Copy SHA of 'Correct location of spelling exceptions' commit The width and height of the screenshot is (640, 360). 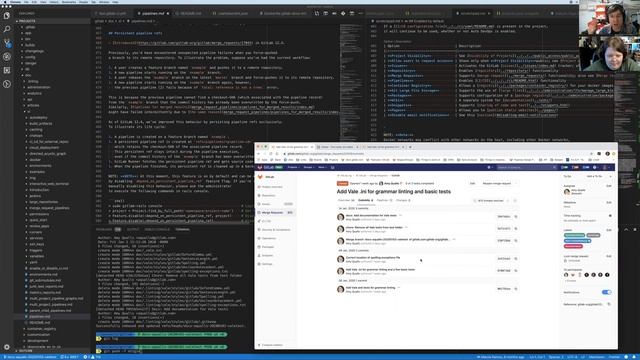click(516, 259)
